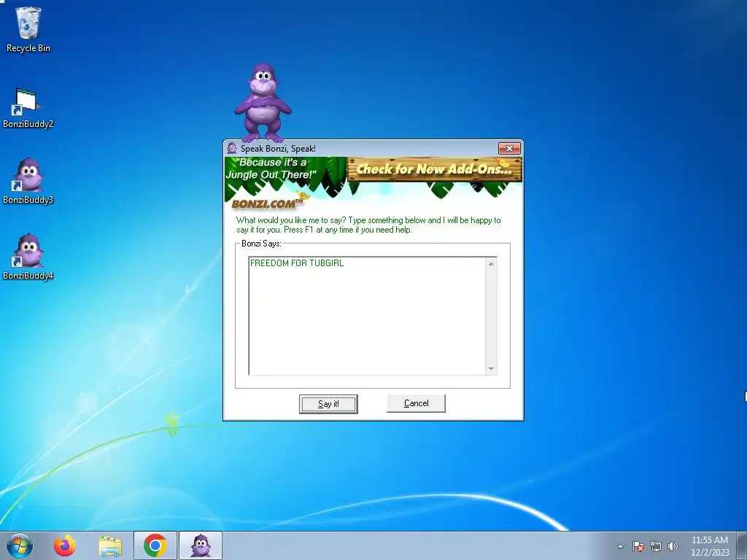This screenshot has height=560, width=747.
Task: Click the text box scrollbar up arrow
Action: coord(491,264)
